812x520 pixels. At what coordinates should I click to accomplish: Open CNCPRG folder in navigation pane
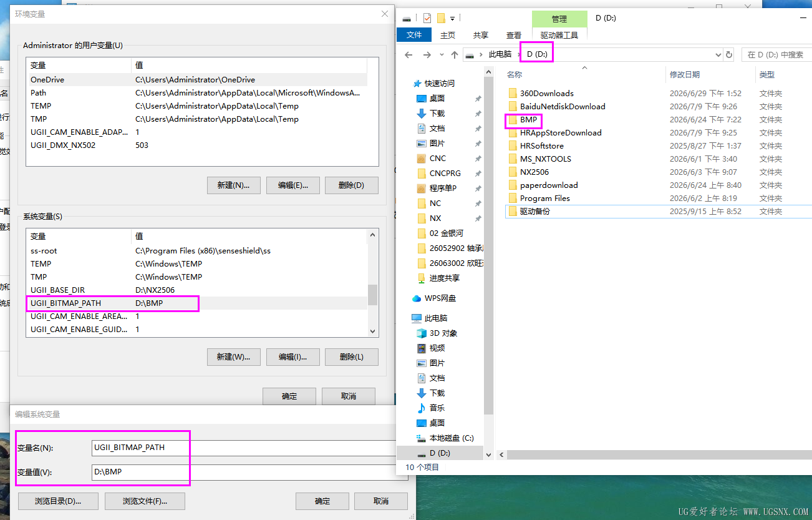coord(445,173)
